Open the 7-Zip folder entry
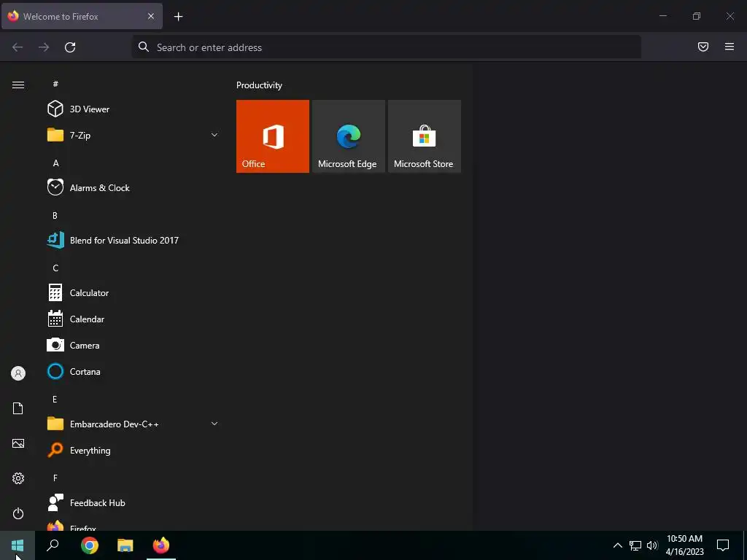The width and height of the screenshot is (747, 560). click(x=133, y=135)
